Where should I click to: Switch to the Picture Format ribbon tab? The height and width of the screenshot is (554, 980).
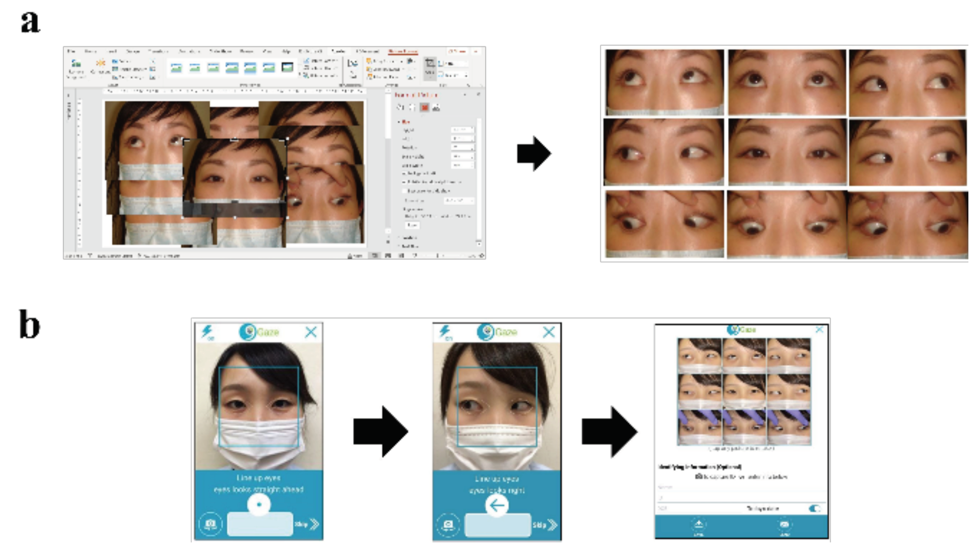(403, 52)
